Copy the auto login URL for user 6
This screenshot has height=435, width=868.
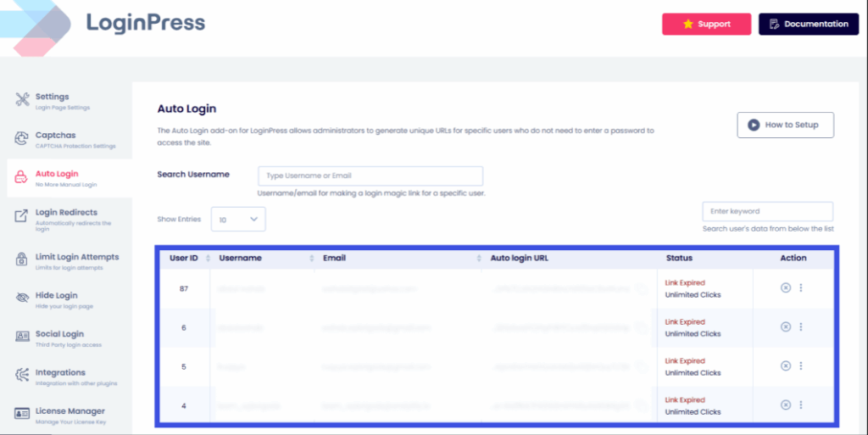(642, 327)
